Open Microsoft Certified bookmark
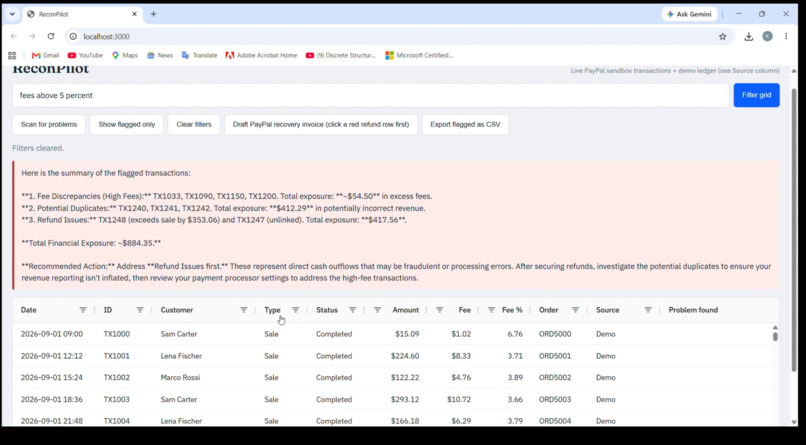The height and width of the screenshot is (445, 806). (419, 55)
